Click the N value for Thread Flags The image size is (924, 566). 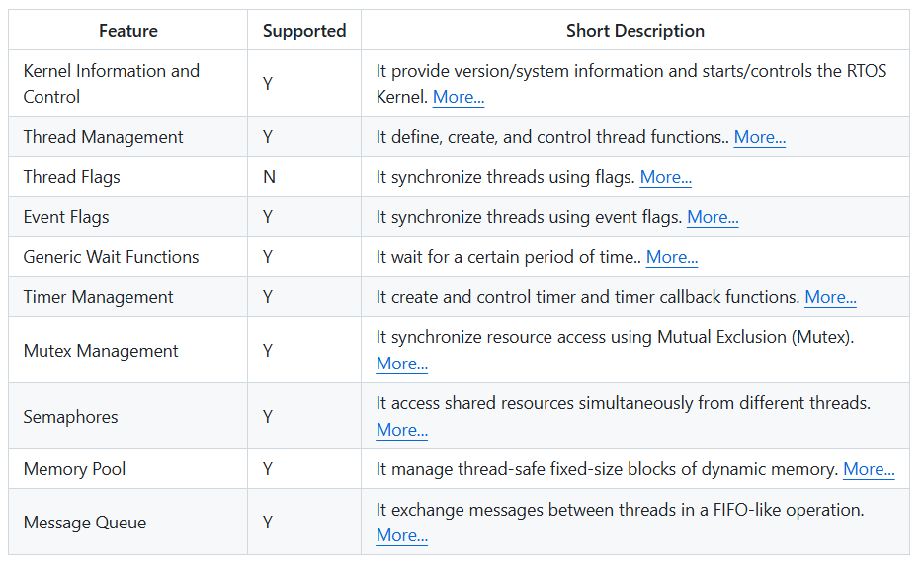point(269,177)
